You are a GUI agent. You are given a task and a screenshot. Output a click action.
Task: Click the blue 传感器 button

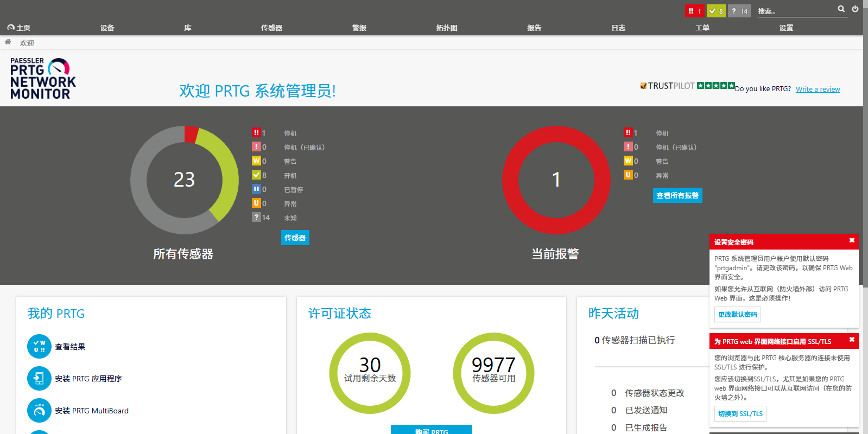[295, 238]
